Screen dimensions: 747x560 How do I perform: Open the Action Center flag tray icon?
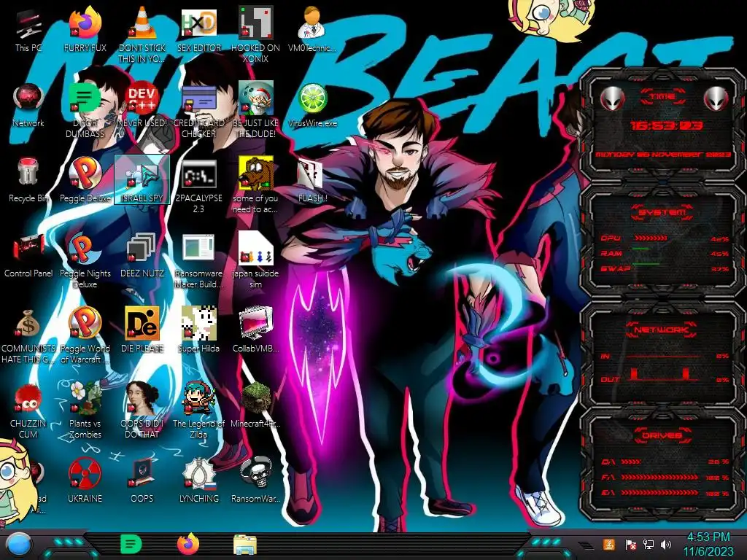coord(631,544)
